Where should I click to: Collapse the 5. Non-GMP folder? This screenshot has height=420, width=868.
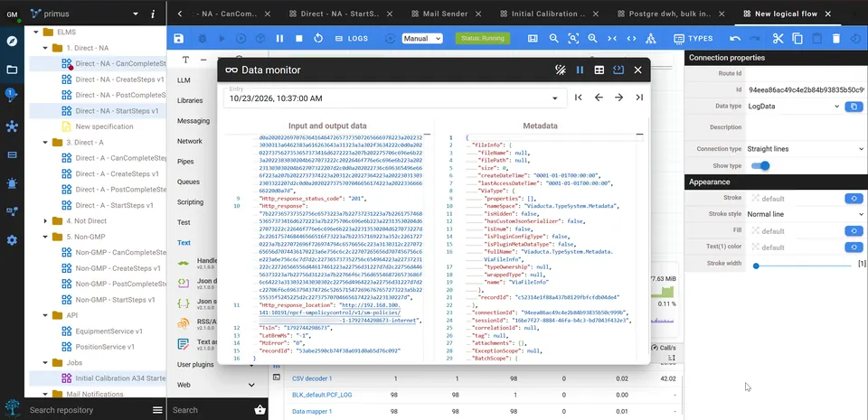coord(45,237)
